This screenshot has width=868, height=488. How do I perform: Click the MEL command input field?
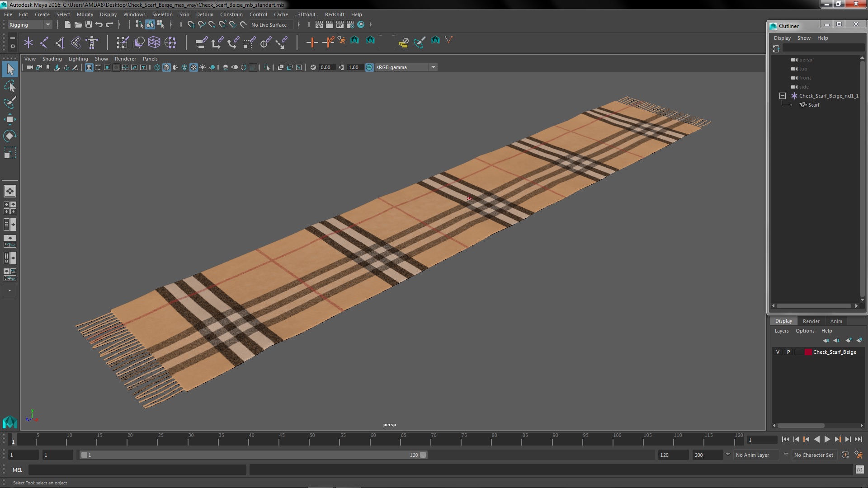click(137, 470)
